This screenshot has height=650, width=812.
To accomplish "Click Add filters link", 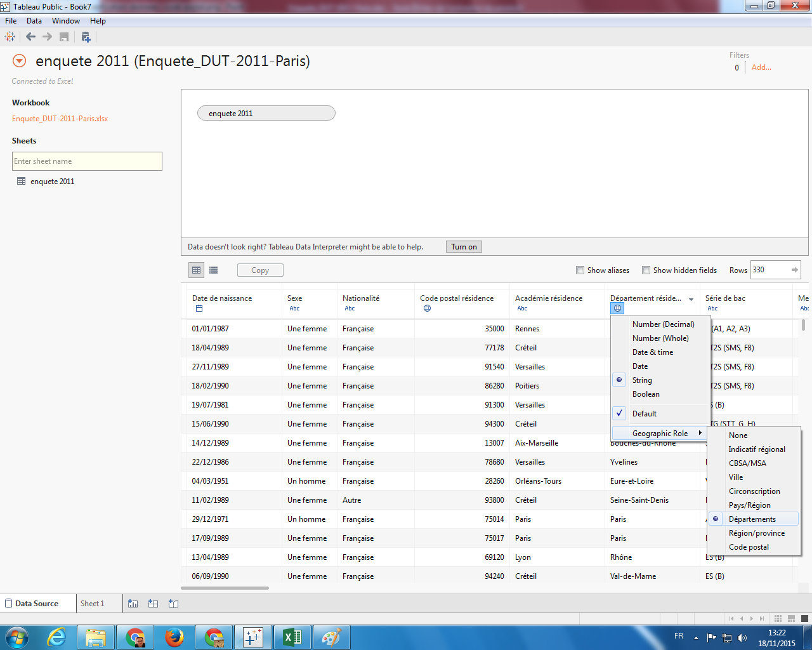I will [761, 67].
